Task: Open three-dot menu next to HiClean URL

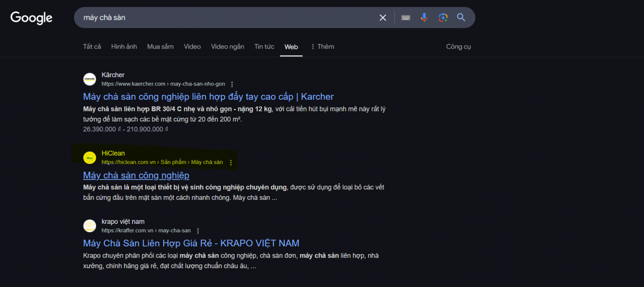Action: (x=231, y=162)
